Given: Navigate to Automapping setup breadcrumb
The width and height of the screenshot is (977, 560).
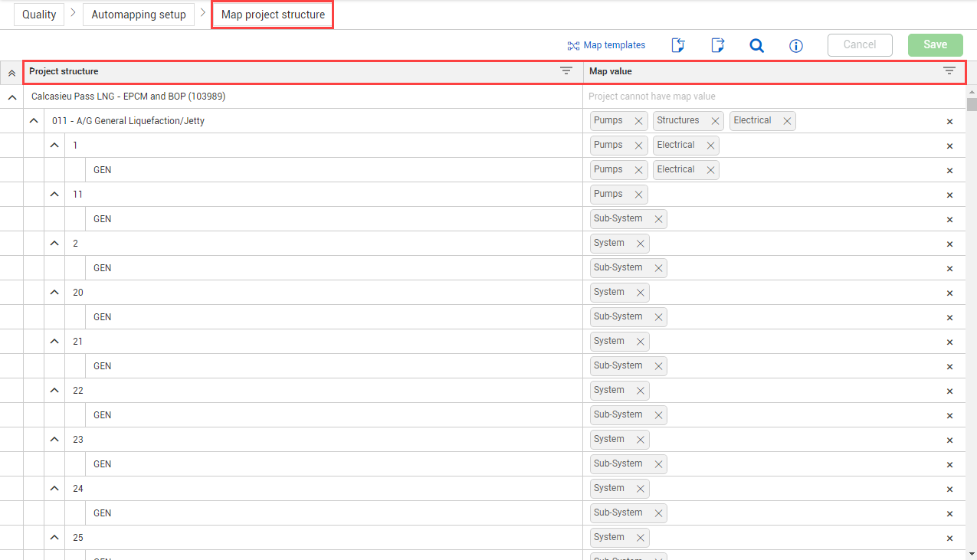Looking at the screenshot, I should tap(139, 15).
